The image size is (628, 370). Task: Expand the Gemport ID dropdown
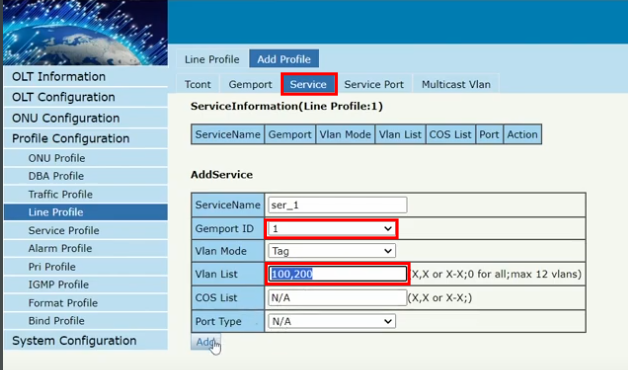[332, 229]
